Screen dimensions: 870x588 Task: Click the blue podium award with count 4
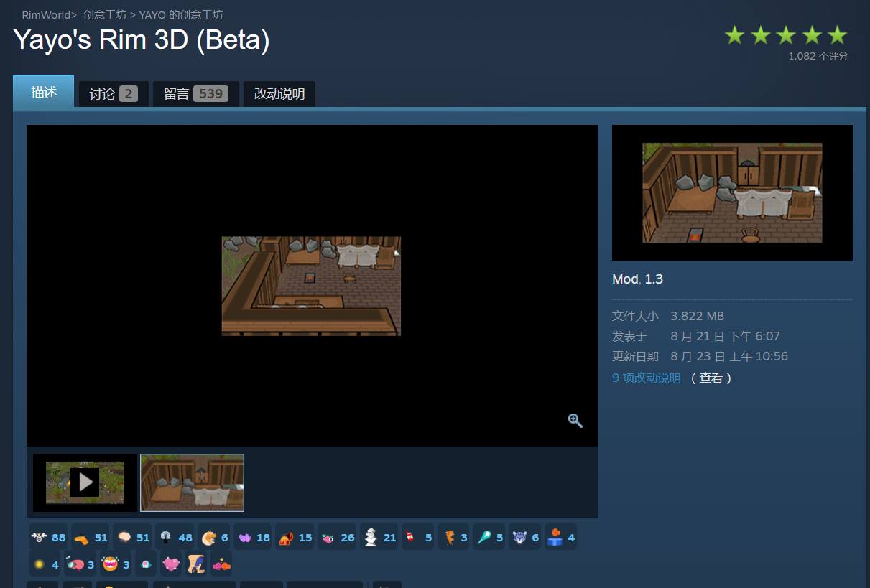(x=560, y=537)
